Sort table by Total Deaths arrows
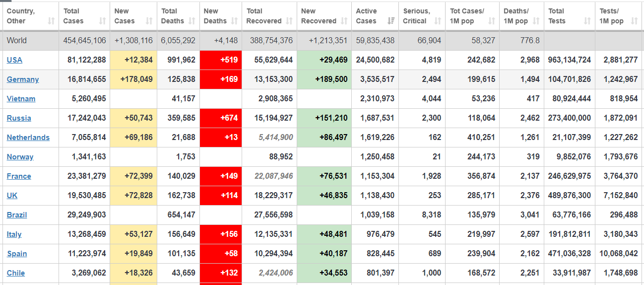Screen dimensions: 644x285 coord(192,21)
